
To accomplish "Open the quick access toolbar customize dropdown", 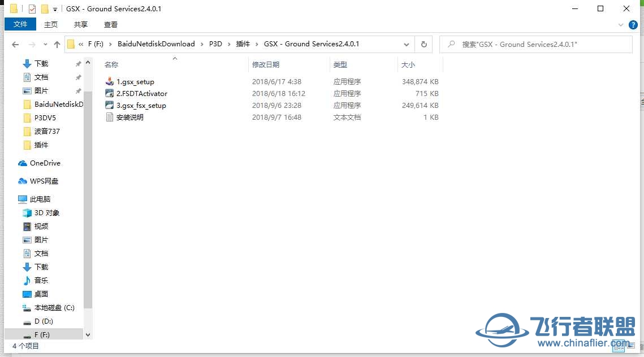I will pyautogui.click(x=55, y=10).
